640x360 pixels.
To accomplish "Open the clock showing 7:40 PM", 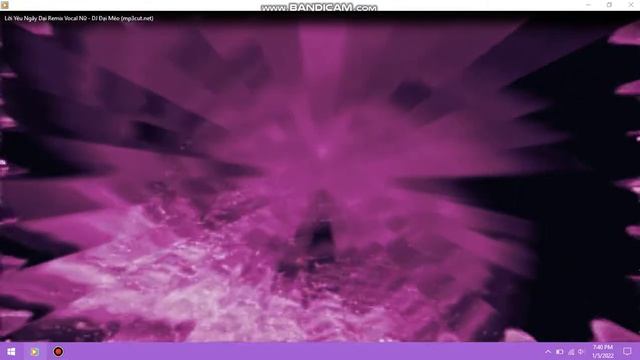I will click(x=602, y=351).
